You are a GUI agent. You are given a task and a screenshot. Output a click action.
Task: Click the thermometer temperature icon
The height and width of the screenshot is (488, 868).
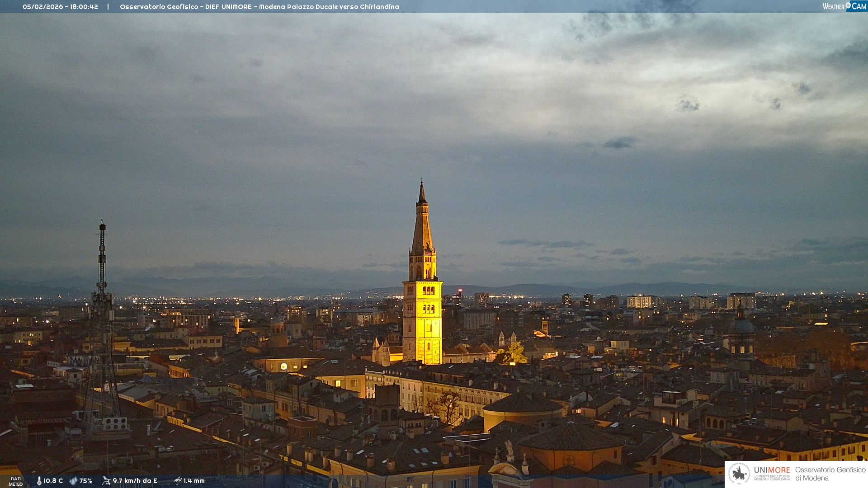coord(39,481)
